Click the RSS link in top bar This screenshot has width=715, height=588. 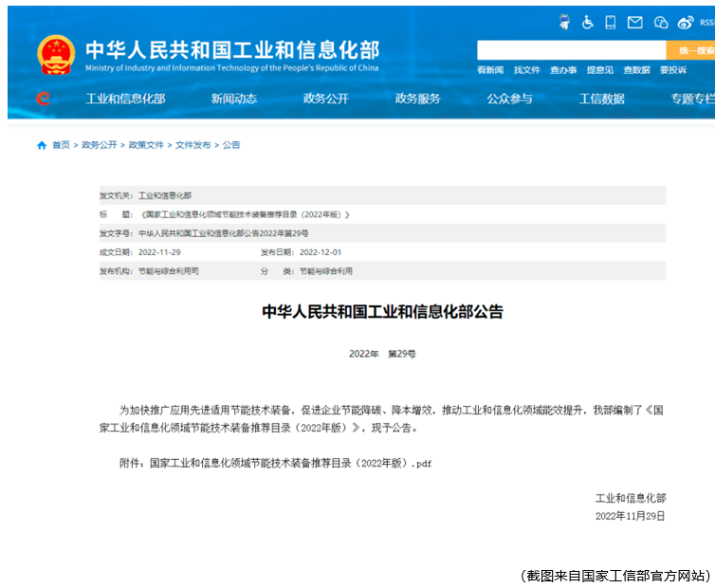[707, 22]
